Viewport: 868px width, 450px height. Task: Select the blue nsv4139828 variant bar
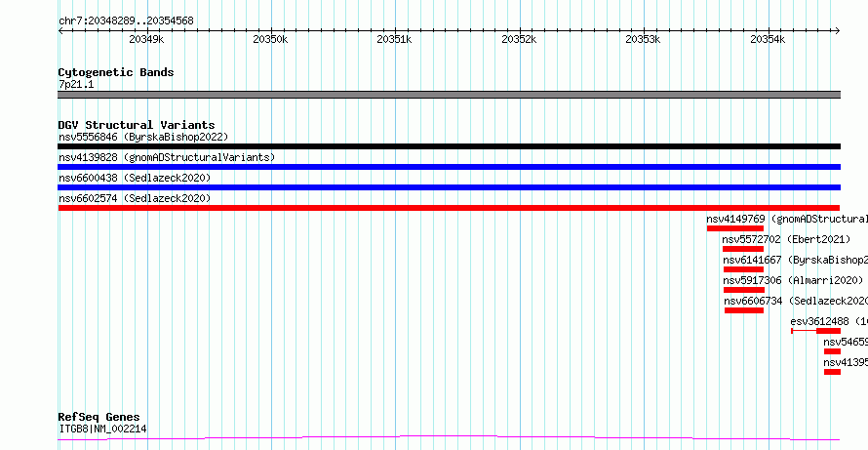(449, 167)
